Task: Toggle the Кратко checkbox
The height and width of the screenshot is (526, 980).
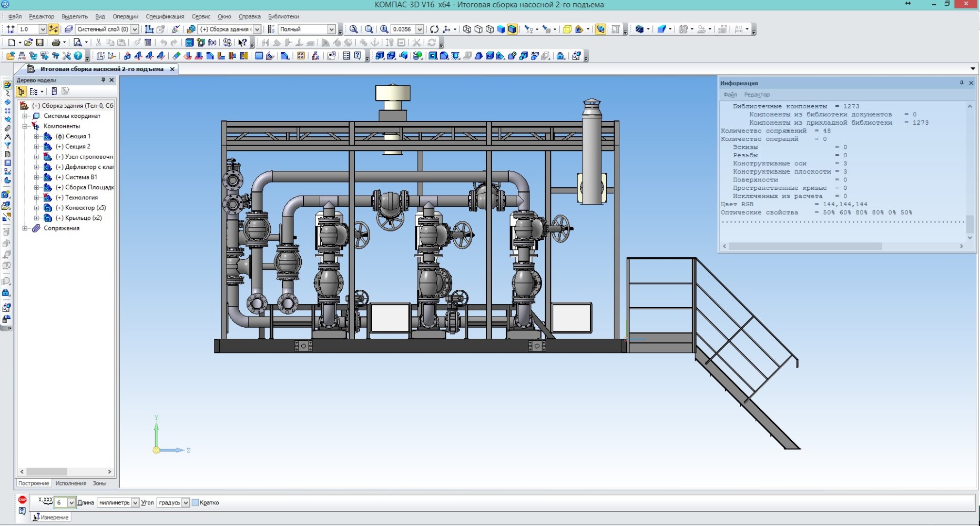Action: click(x=196, y=503)
